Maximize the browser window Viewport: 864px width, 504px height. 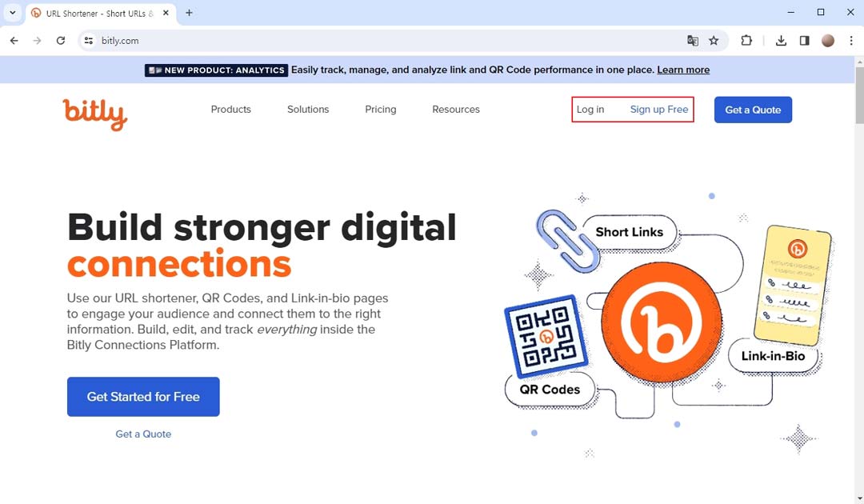tap(821, 12)
